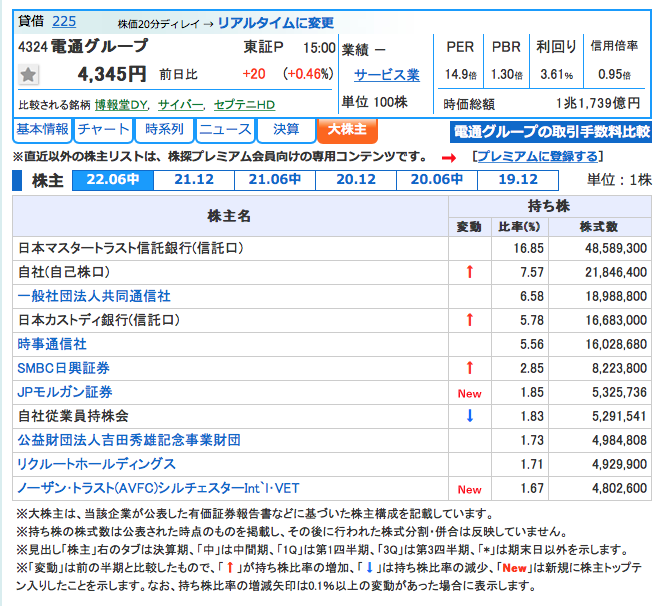The width and height of the screenshot is (663, 606).
Task: Open the サービス業 sector link
Action: [x=387, y=75]
